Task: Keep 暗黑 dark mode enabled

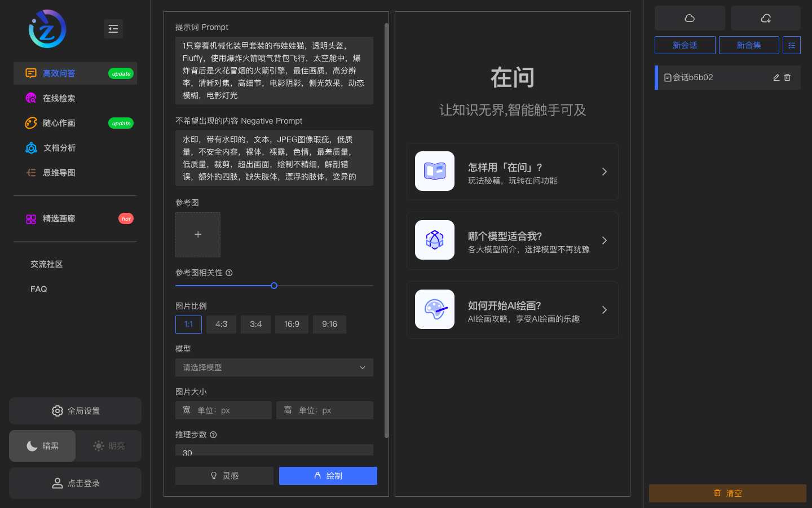Action: [x=42, y=445]
